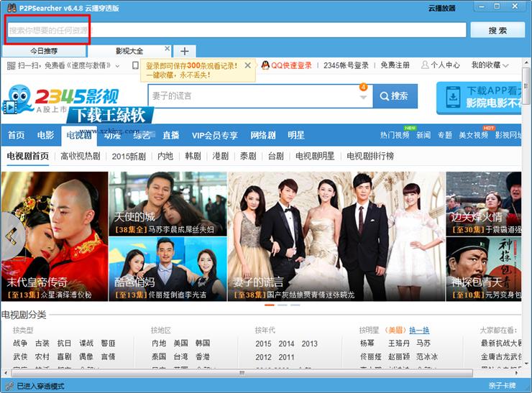Open VIP会员专享 navigation item
Viewport: 532px width, 393px height.
point(215,135)
